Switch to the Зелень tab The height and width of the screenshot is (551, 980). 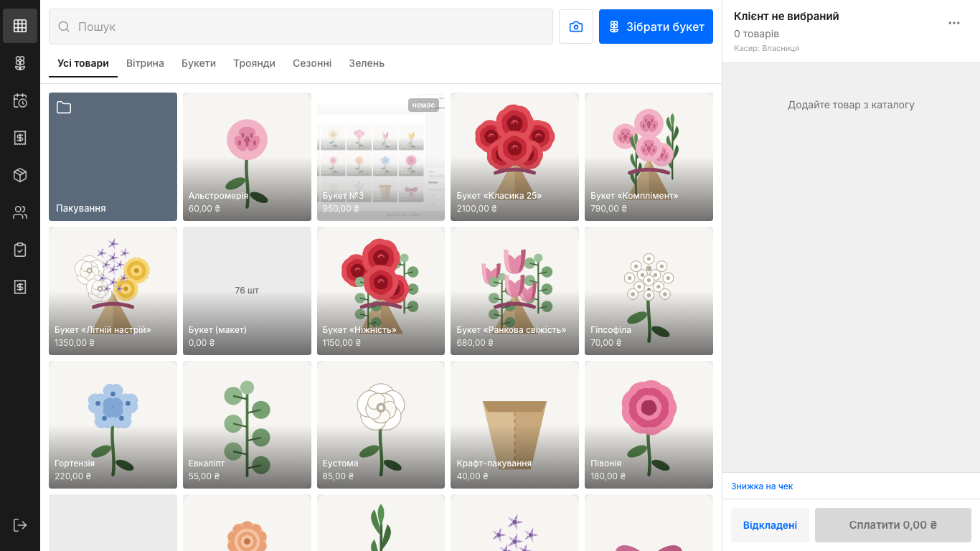click(367, 63)
